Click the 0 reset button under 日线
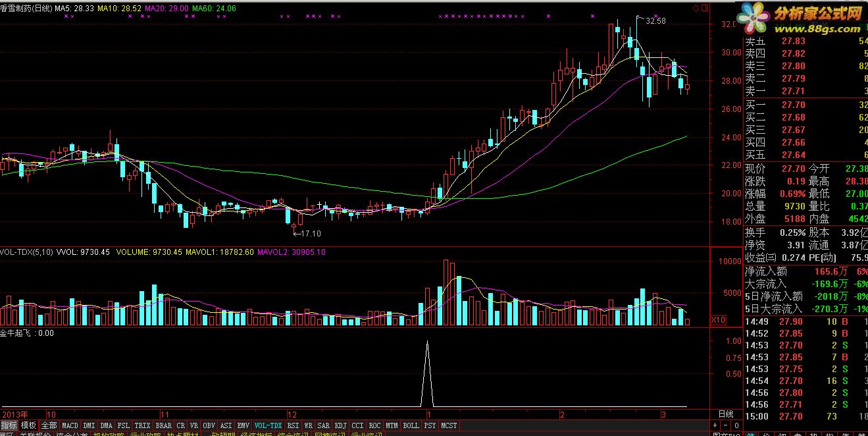Screen dimensions: 868x436 (736, 425)
